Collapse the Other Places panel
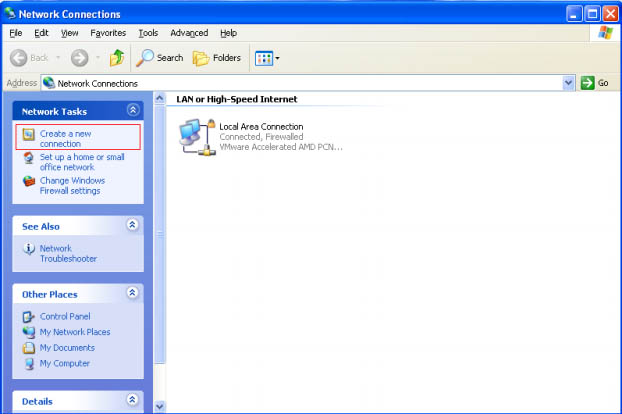 [132, 293]
